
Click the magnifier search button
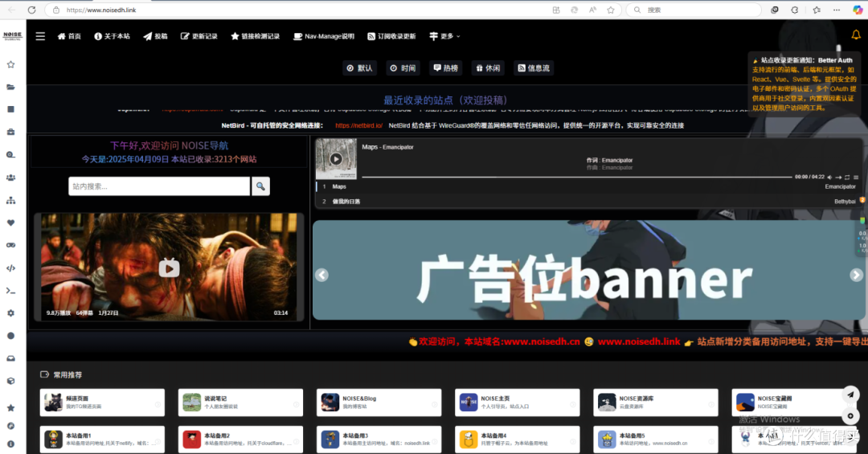coord(260,186)
